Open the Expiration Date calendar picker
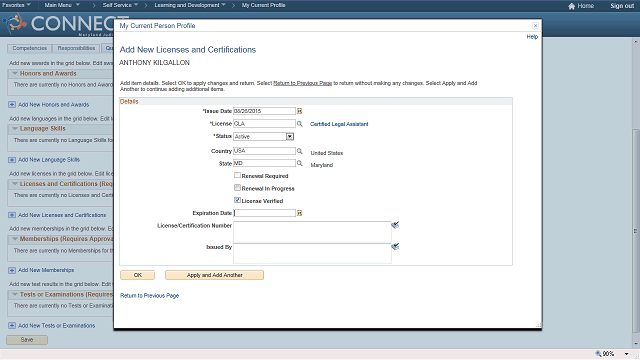This screenshot has width=640, height=360. [x=300, y=213]
